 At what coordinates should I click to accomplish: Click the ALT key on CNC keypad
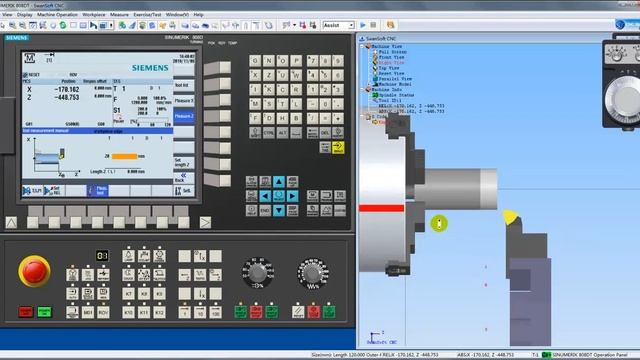click(x=282, y=133)
